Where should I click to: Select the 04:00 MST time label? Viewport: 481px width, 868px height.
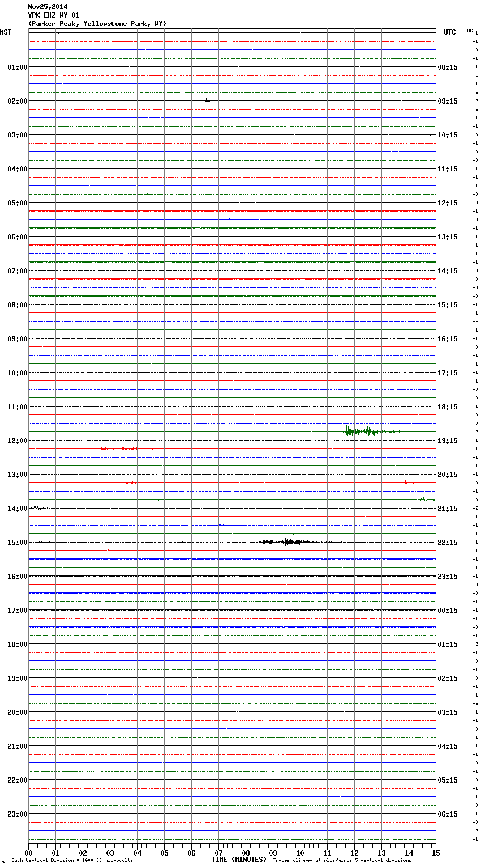tap(17, 169)
